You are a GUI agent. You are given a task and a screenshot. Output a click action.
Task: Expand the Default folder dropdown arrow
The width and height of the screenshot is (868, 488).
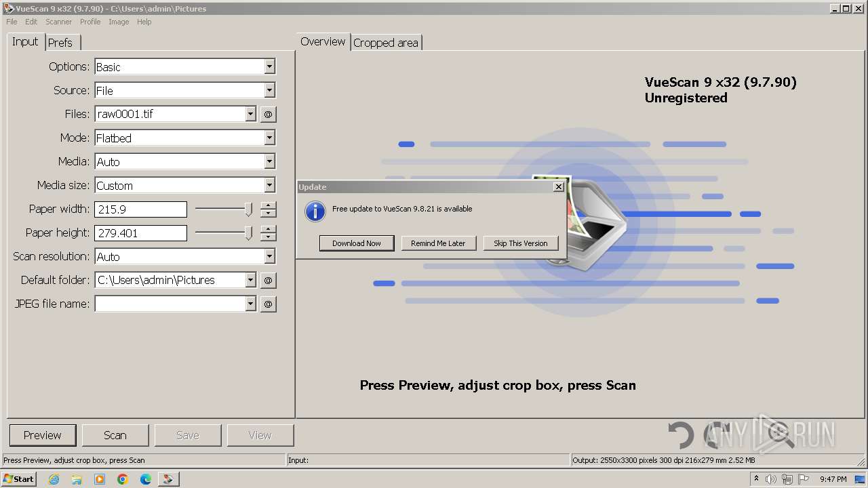pos(250,280)
